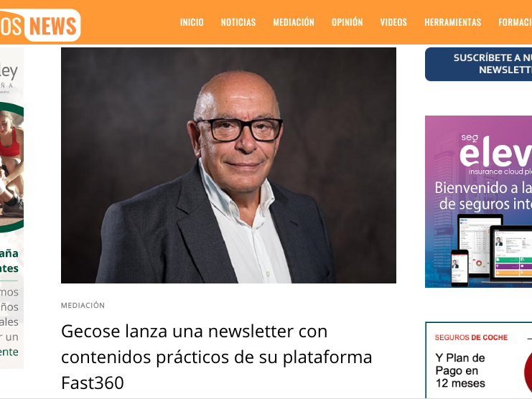This screenshot has height=399, width=532.
Task: Click the red circle in car insurance ad
Action: point(528,372)
